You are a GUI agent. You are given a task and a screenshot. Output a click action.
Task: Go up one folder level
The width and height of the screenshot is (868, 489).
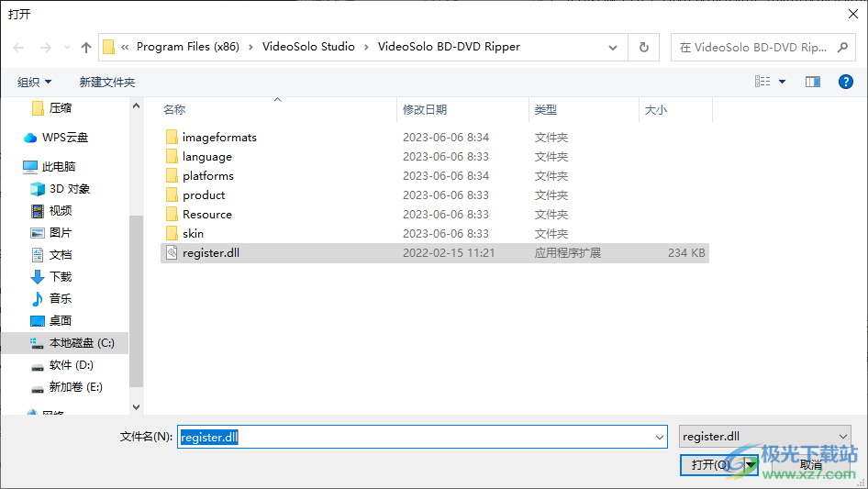tap(86, 48)
